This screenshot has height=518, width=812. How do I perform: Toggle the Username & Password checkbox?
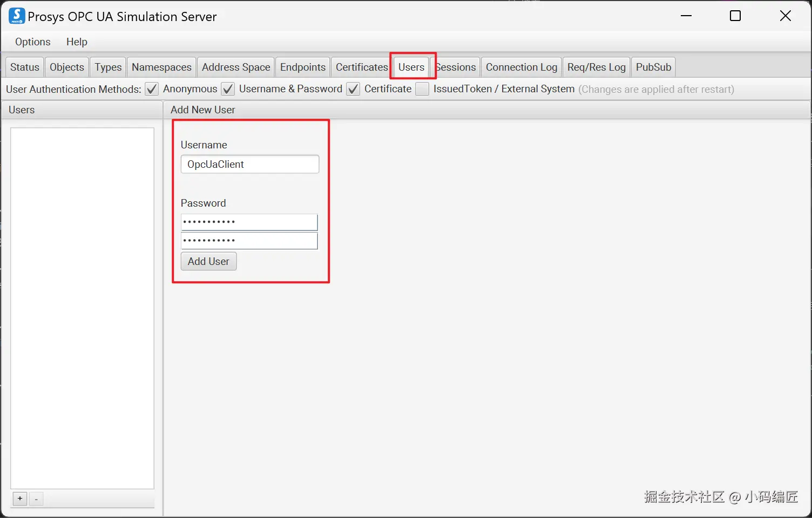[228, 89]
